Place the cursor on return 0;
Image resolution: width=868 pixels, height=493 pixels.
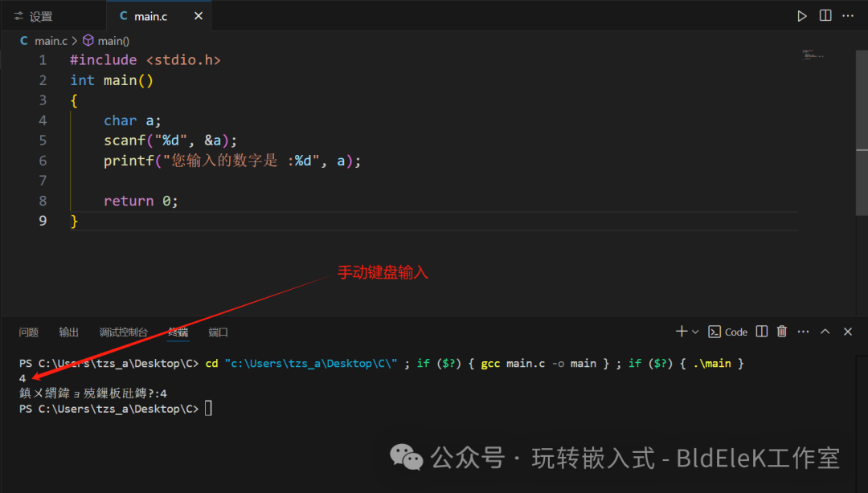click(141, 201)
